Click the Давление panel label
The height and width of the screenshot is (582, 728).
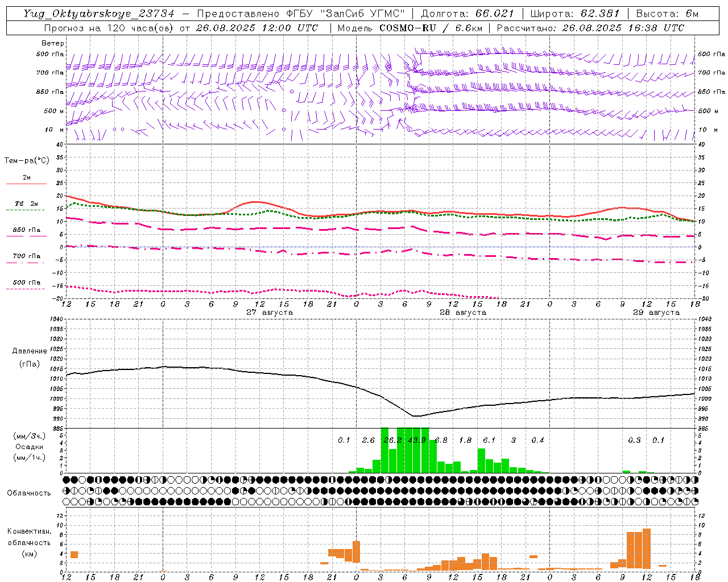click(x=30, y=351)
